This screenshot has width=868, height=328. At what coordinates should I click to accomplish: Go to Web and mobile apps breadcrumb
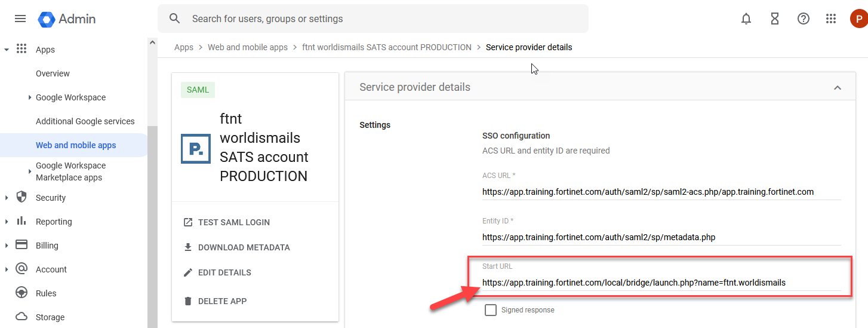(x=248, y=47)
